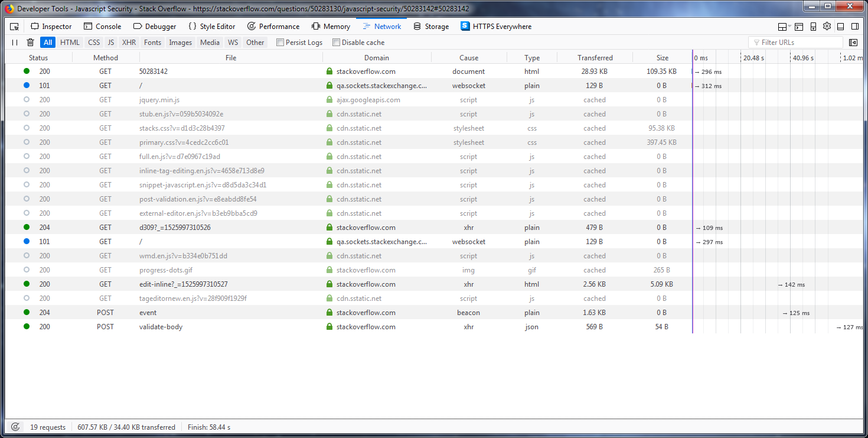The height and width of the screenshot is (438, 868).
Task: Toggle the Other filter
Action: point(255,43)
